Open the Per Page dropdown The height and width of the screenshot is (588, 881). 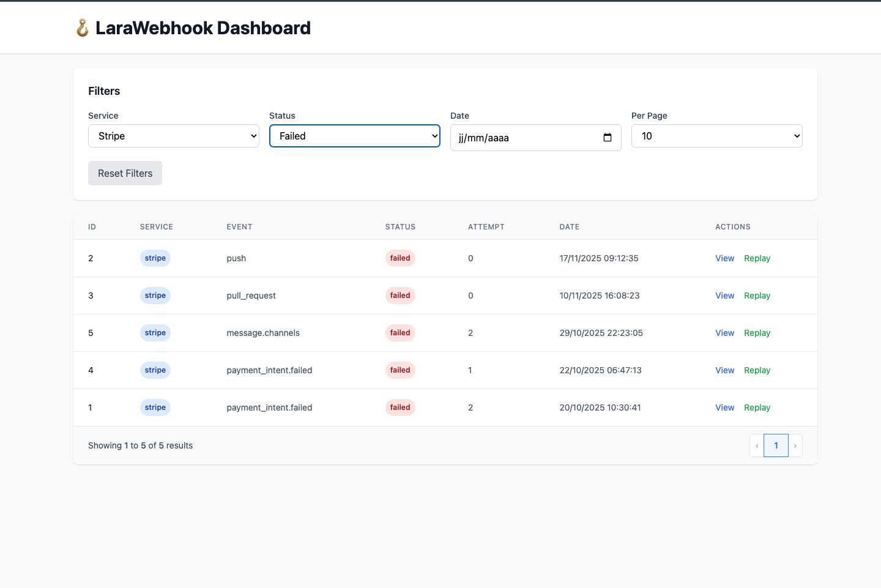[716, 136]
